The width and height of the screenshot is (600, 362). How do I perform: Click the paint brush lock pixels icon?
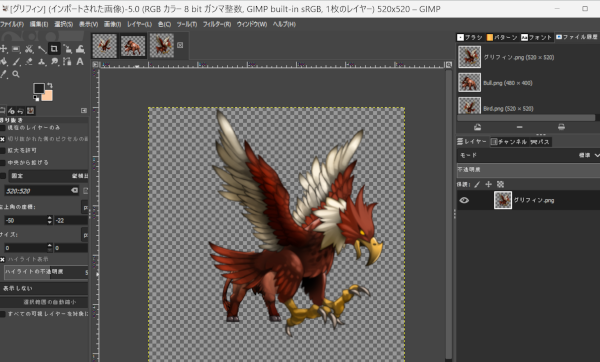(x=477, y=184)
